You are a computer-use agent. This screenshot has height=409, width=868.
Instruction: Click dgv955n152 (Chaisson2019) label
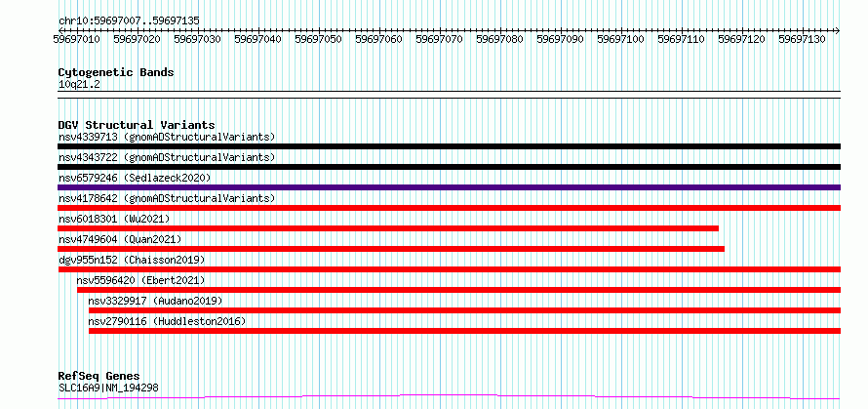click(x=132, y=260)
